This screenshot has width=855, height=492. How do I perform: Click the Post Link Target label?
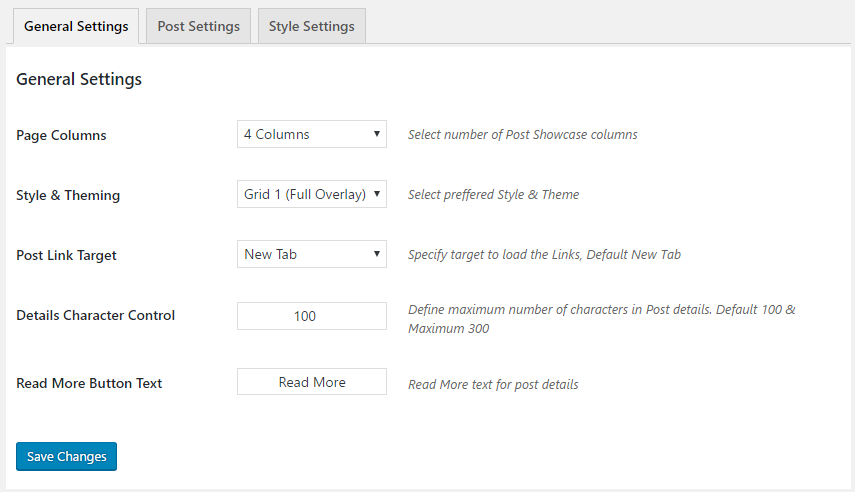66,255
